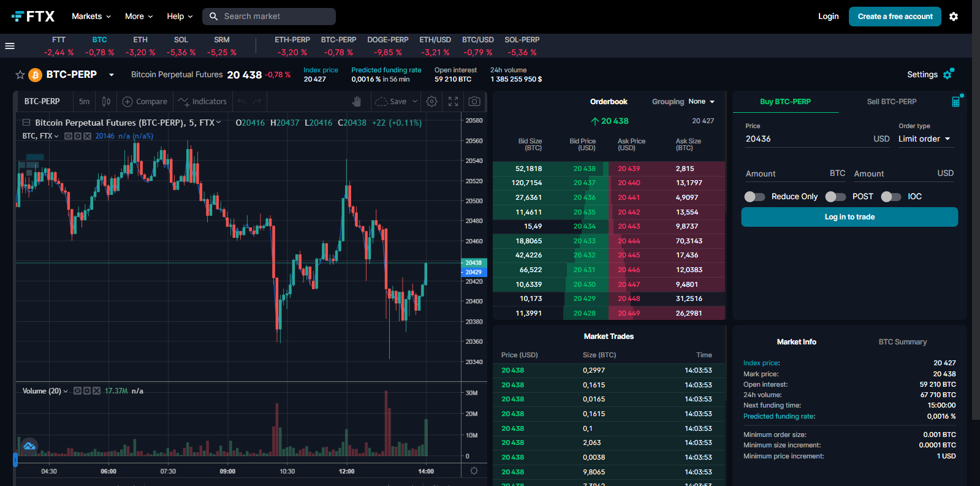Viewport: 980px width, 486px height.
Task: Click the search magnifier icon
Action: (x=213, y=17)
